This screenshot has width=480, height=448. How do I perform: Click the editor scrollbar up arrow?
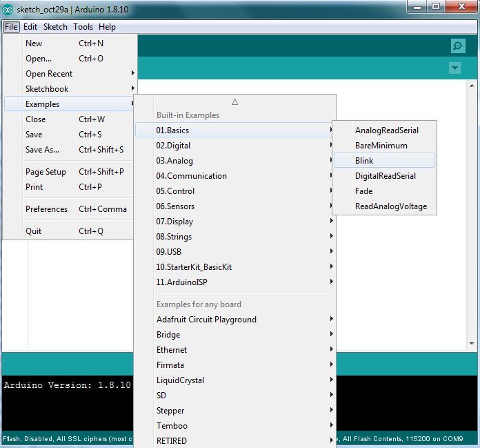pos(472,86)
